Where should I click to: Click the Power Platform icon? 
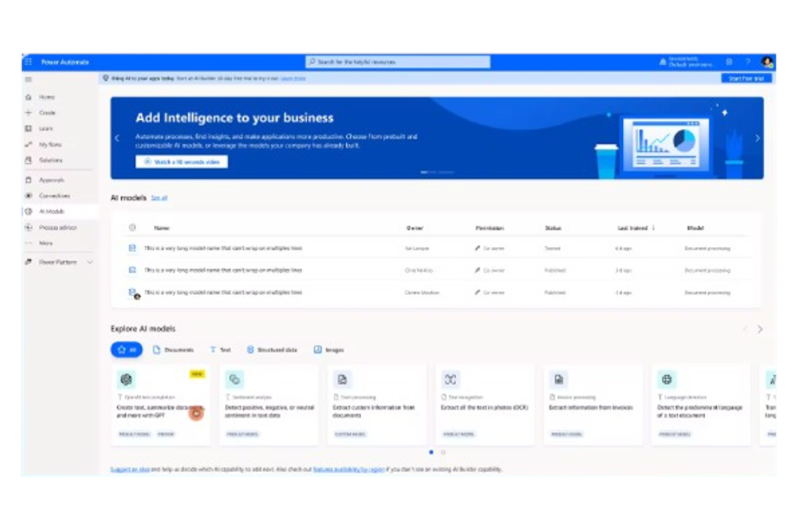[x=29, y=262]
